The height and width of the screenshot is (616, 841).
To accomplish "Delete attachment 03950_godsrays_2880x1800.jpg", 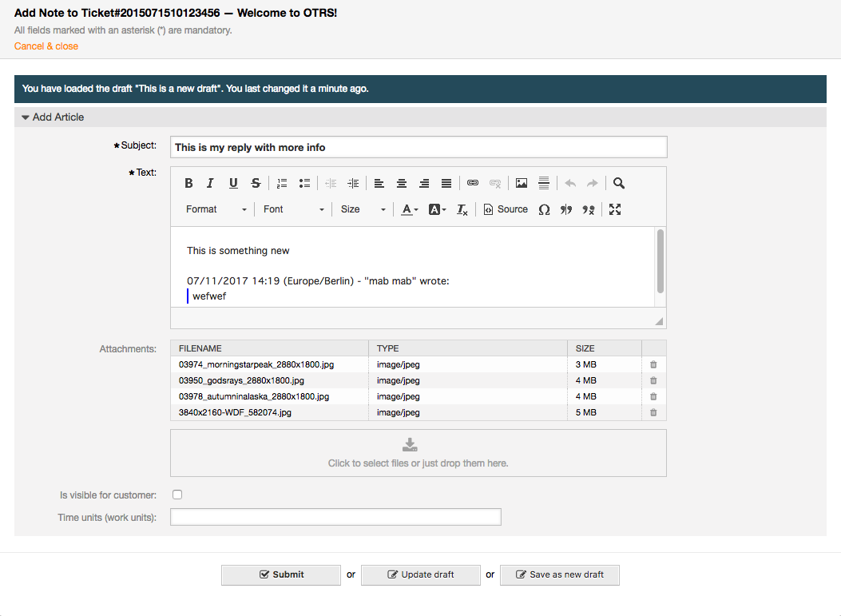I will coord(653,380).
